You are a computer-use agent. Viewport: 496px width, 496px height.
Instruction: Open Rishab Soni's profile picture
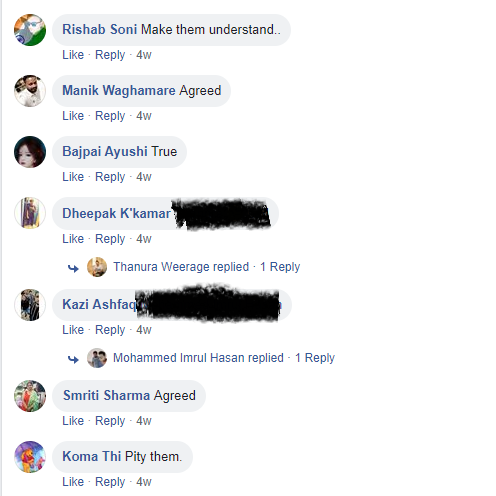click(x=30, y=30)
